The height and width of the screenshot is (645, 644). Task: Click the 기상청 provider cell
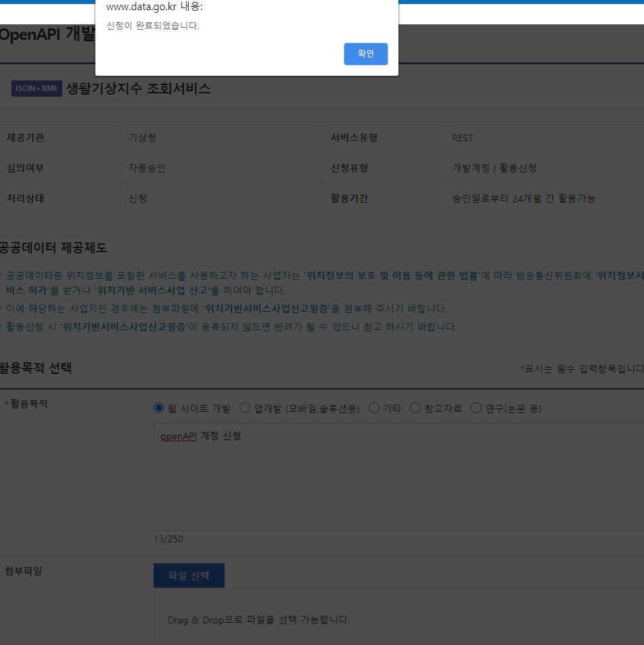[142, 137]
